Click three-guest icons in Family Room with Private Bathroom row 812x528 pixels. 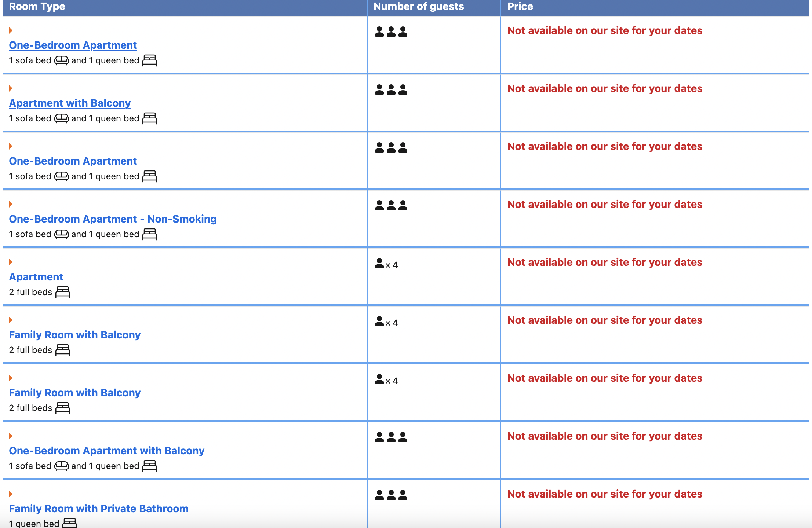[391, 495]
